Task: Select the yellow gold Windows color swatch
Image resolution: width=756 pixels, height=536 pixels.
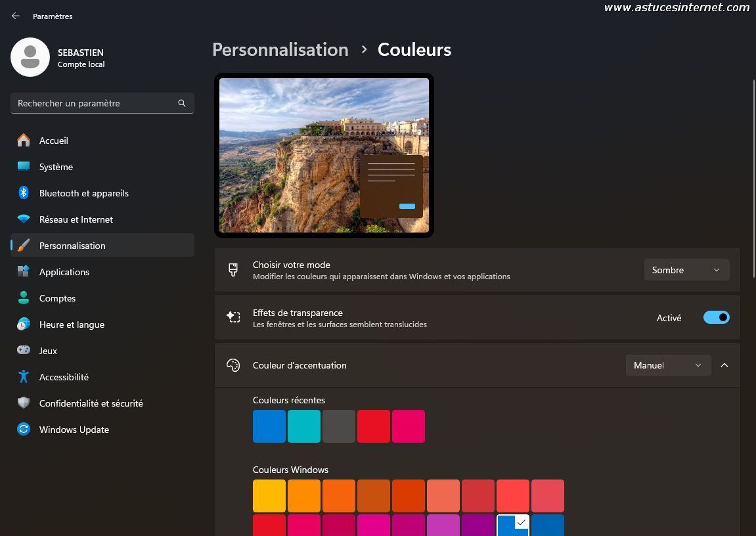Action: point(269,495)
